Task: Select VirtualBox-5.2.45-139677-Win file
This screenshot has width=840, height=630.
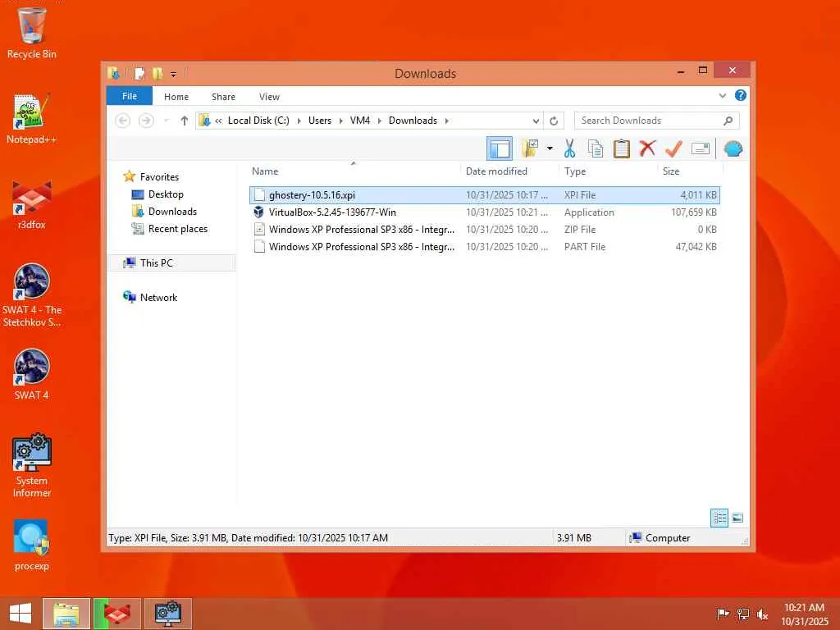Action: [484, 212]
